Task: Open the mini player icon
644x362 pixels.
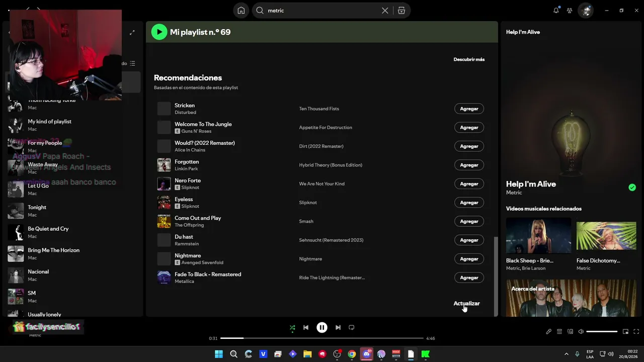Action: tap(625, 332)
